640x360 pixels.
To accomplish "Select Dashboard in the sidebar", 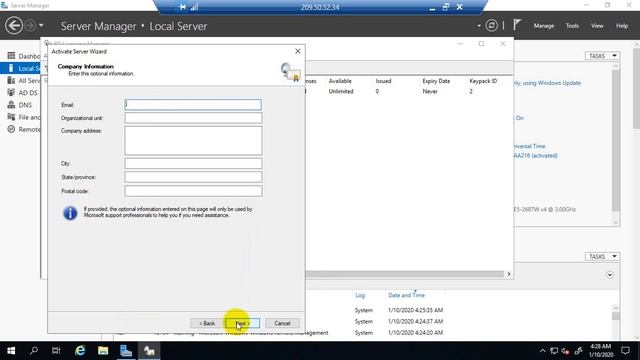I will click(24, 56).
